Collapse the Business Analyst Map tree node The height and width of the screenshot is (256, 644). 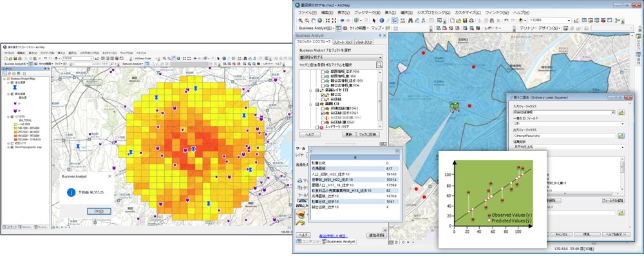click(x=4, y=79)
